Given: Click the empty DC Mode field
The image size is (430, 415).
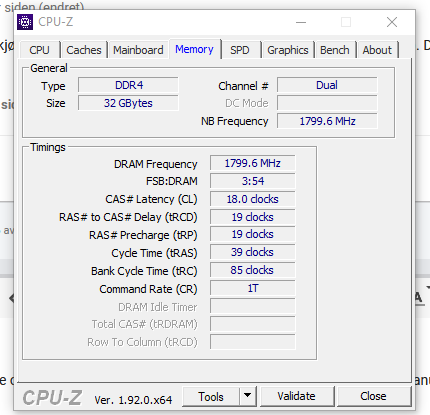Looking at the screenshot, I should (327, 103).
